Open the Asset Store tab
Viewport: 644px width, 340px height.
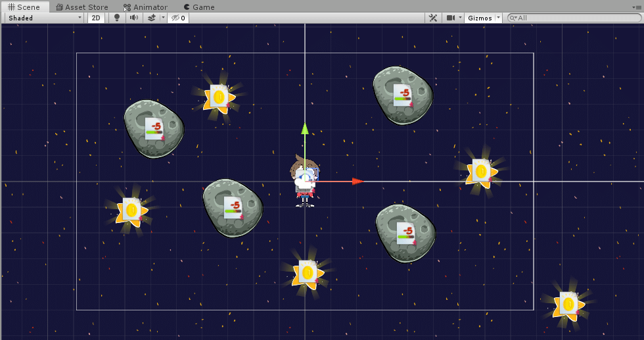81,7
